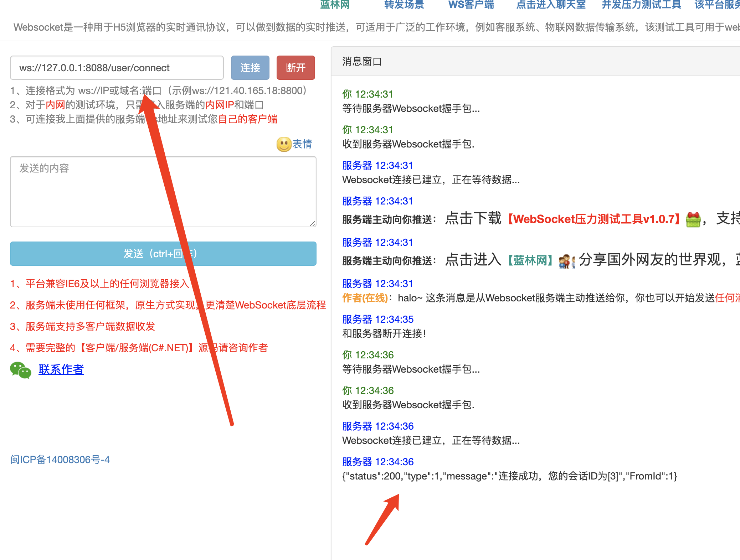This screenshot has width=740, height=560.
Task: Click the people icon beside 蓝林网 link
Action: pyautogui.click(x=565, y=261)
